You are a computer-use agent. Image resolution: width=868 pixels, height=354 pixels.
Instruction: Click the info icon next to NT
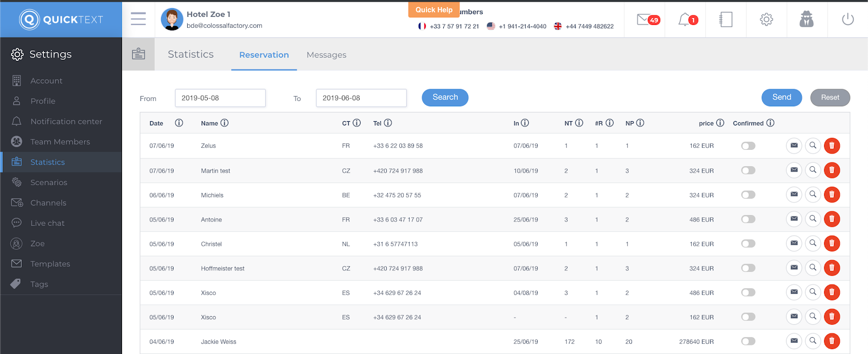click(579, 123)
